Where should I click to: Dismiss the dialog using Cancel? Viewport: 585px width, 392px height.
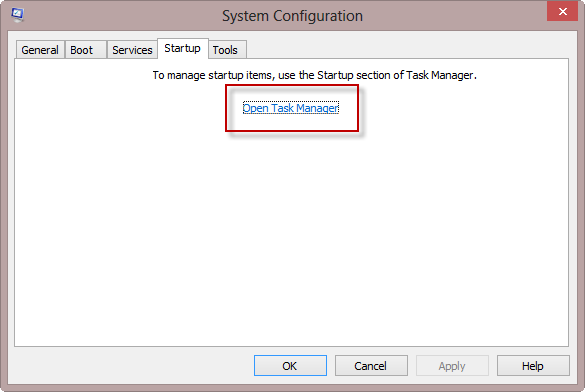(371, 366)
